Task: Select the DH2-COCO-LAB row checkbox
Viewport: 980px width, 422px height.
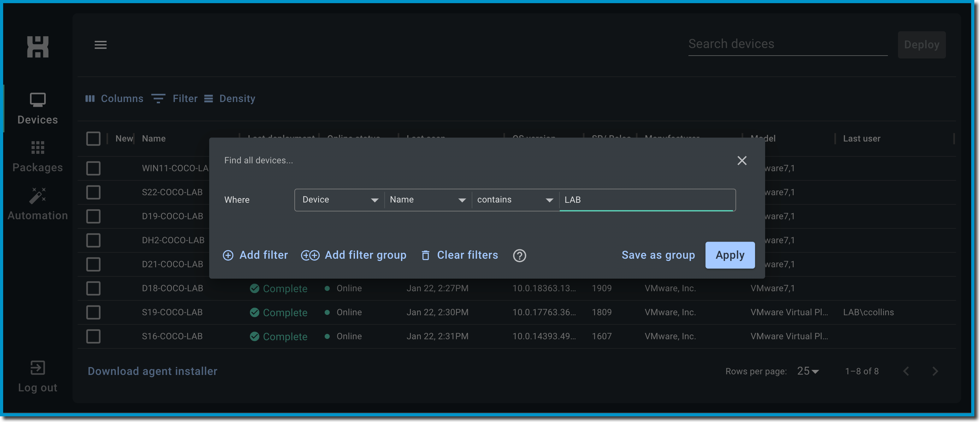Action: click(x=93, y=240)
